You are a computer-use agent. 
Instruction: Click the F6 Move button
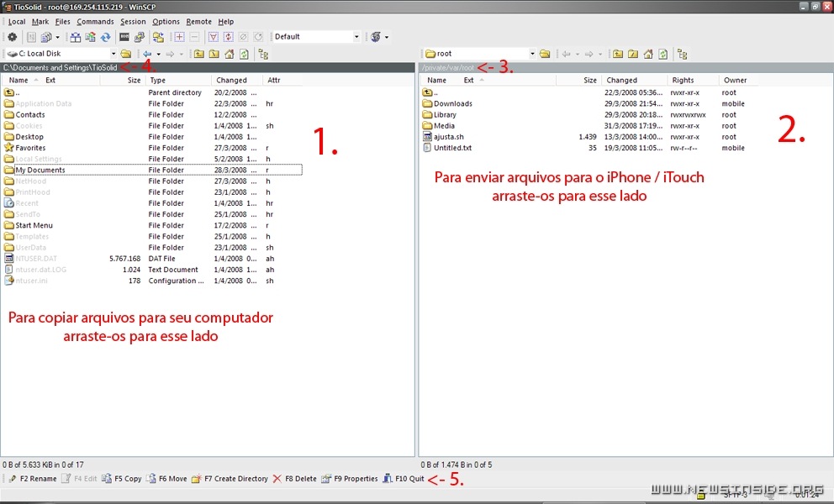tap(166, 479)
